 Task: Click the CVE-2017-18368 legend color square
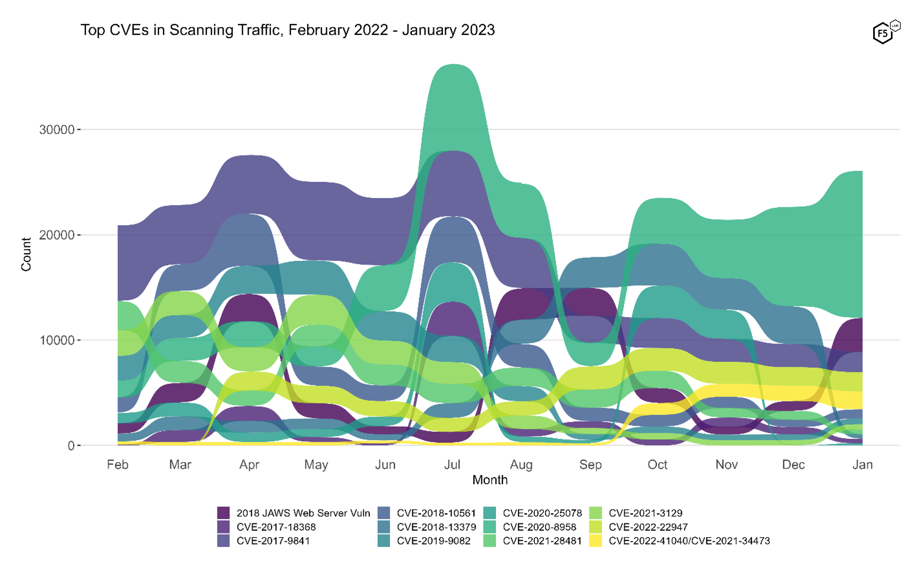click(223, 527)
